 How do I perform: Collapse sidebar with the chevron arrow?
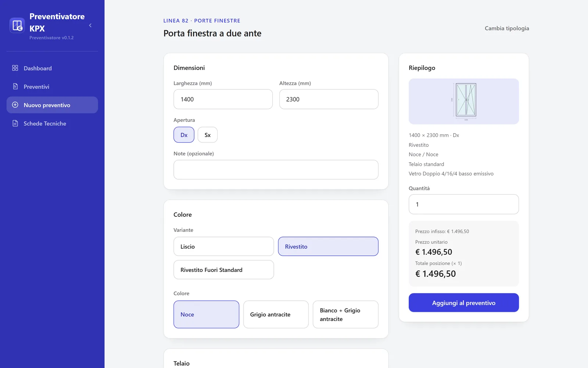coord(90,25)
